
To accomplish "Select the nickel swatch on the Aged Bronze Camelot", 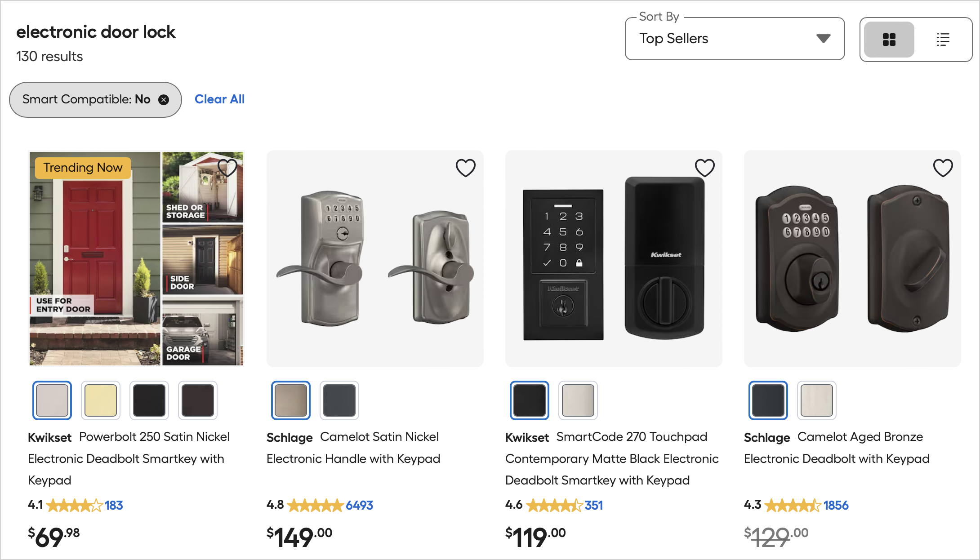I will pos(816,400).
